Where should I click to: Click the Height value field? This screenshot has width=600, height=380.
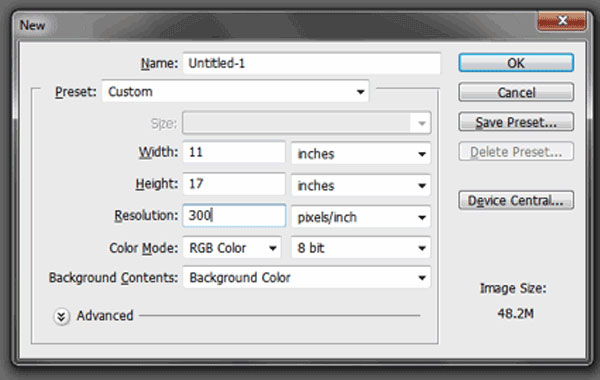pyautogui.click(x=234, y=184)
